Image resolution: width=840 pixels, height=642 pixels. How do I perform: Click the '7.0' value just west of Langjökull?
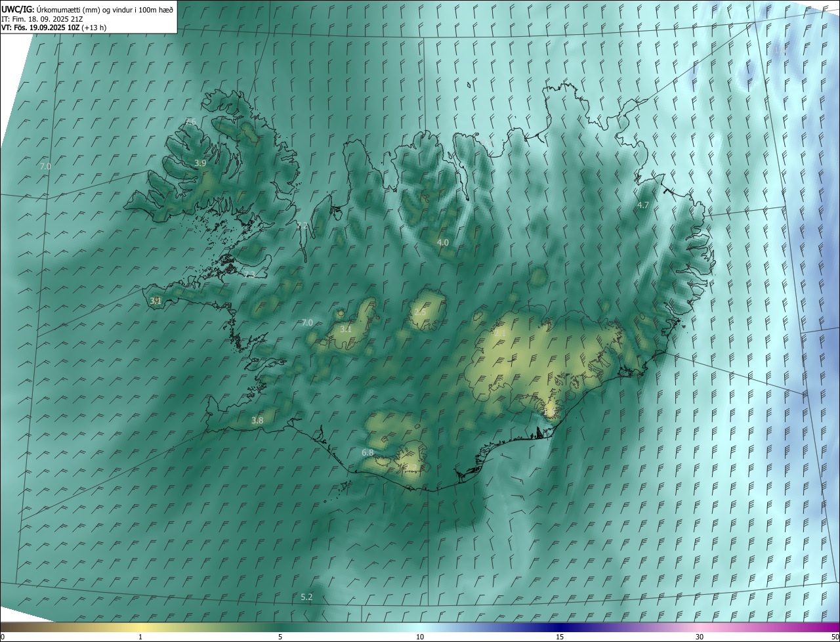pos(307,322)
